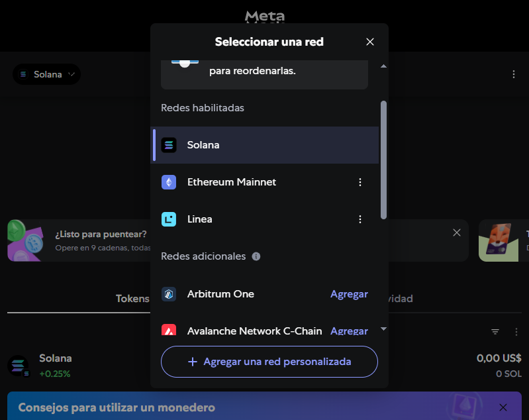Image resolution: width=529 pixels, height=420 pixels.
Task: Open Ethereum Mainnet options menu
Action: pyautogui.click(x=360, y=182)
